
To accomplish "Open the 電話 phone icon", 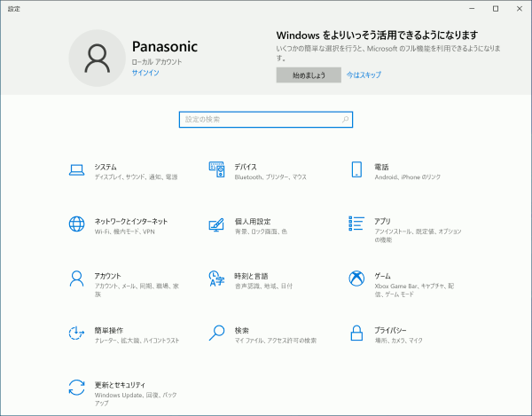I will (x=356, y=169).
